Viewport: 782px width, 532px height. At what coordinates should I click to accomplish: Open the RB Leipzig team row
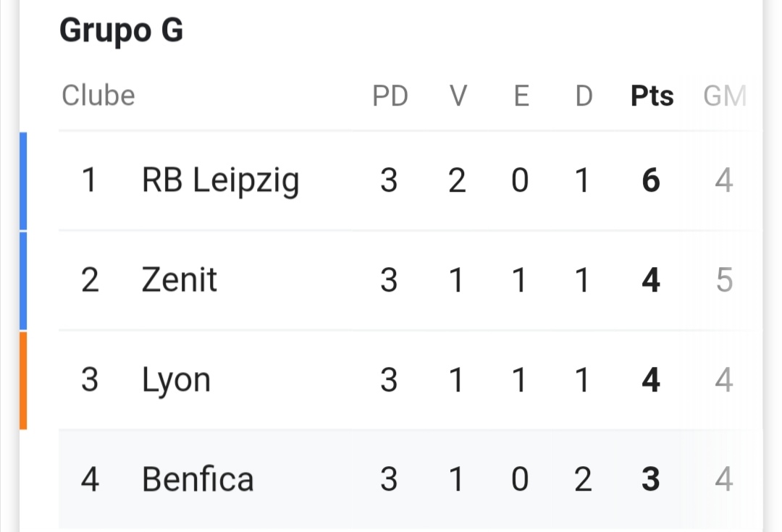(x=411, y=180)
